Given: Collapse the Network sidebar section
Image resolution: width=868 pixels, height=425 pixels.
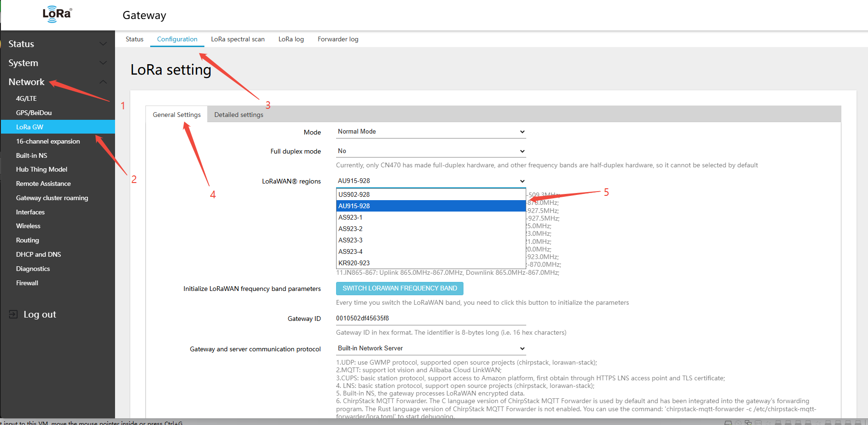Looking at the screenshot, I should click(103, 82).
